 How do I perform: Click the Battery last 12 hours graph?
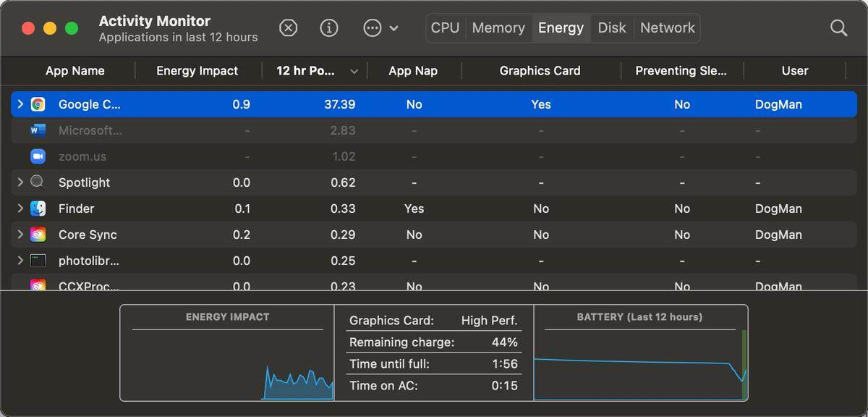click(x=640, y=362)
